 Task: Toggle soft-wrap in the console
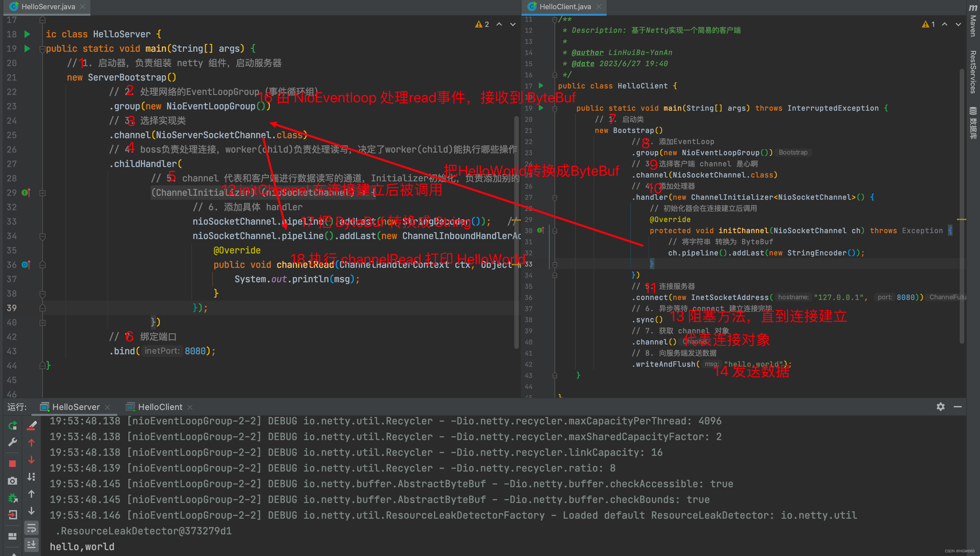(x=32, y=528)
